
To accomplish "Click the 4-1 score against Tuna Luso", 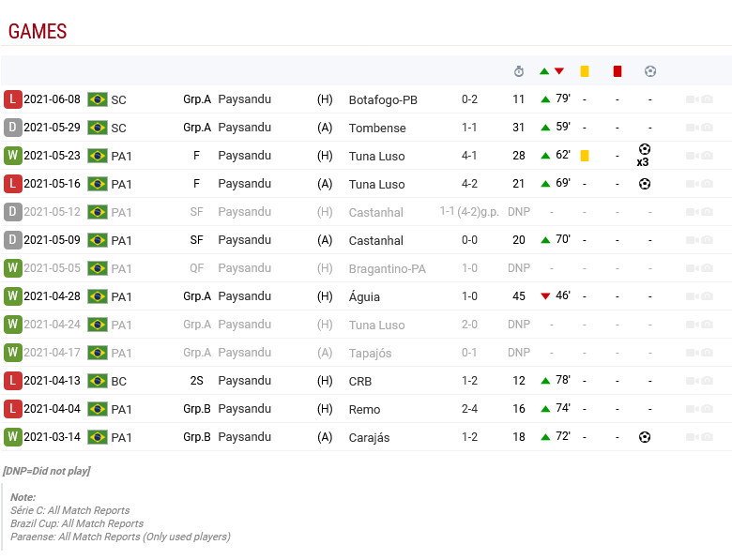I will (x=469, y=156).
